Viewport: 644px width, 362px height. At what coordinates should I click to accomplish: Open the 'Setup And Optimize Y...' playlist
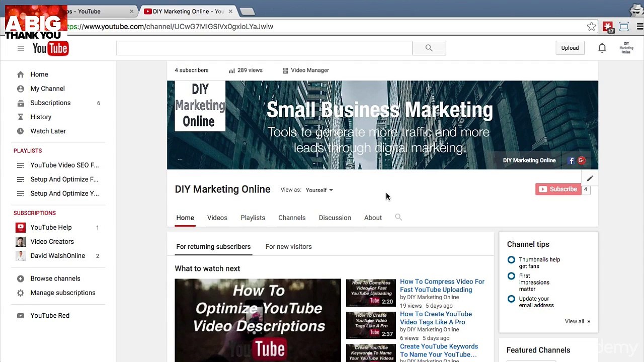(64, 194)
